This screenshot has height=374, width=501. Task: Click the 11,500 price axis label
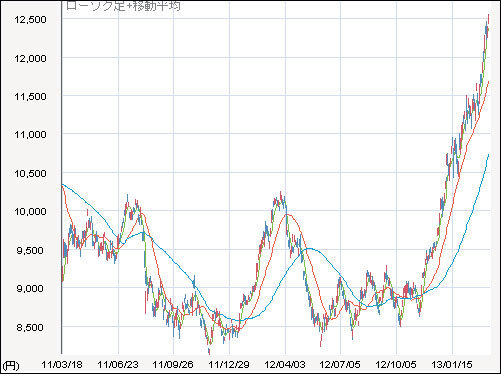30,97
